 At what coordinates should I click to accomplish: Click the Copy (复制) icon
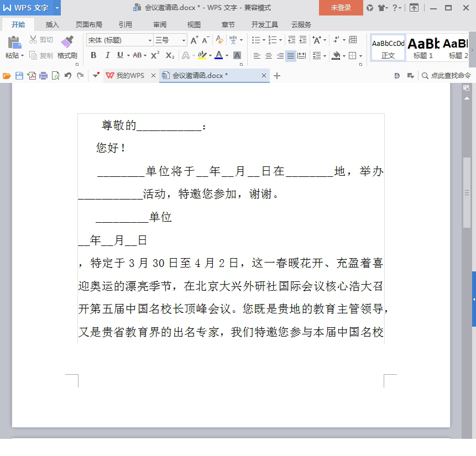pos(33,56)
